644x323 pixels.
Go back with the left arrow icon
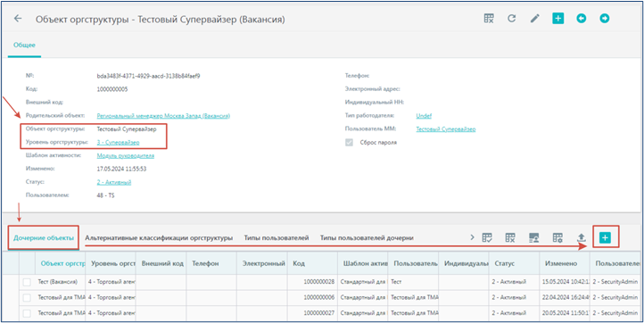tap(18, 19)
